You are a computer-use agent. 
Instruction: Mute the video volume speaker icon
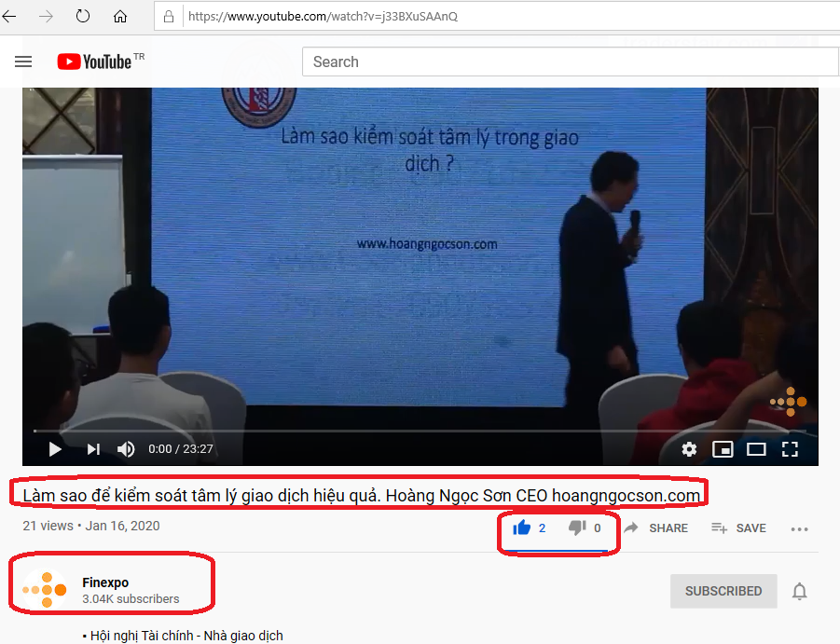tap(126, 448)
